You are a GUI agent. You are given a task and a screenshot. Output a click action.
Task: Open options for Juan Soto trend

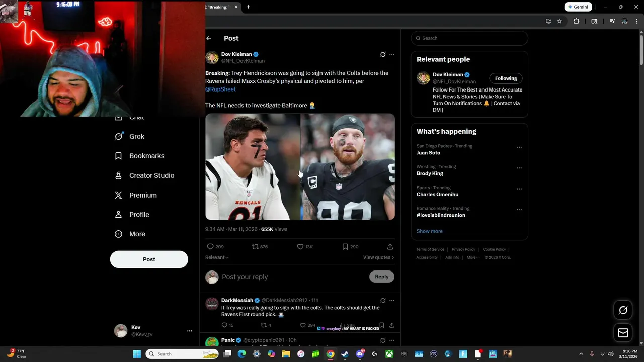click(x=519, y=147)
